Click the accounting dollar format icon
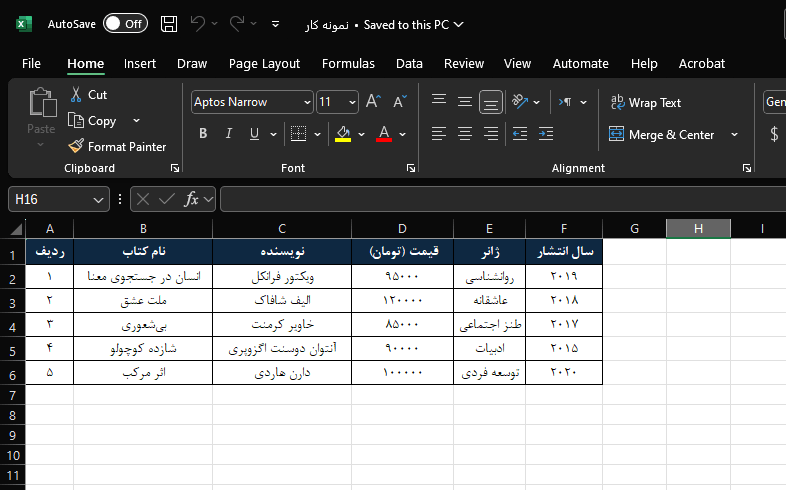 pyautogui.click(x=774, y=134)
